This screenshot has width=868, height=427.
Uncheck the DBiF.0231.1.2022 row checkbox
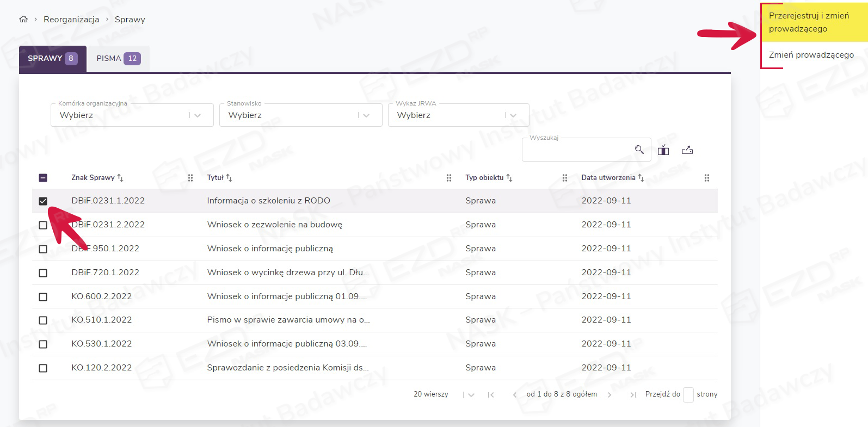[x=43, y=201]
